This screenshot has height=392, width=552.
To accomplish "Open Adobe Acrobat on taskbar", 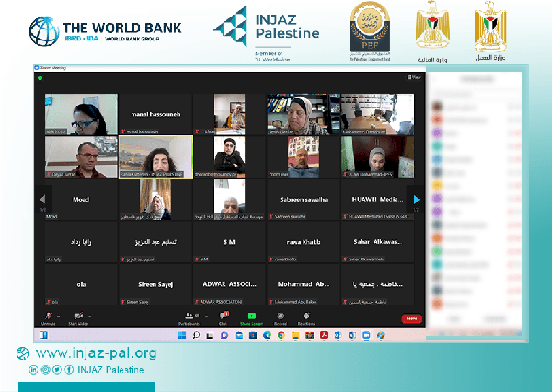I will (x=324, y=335).
